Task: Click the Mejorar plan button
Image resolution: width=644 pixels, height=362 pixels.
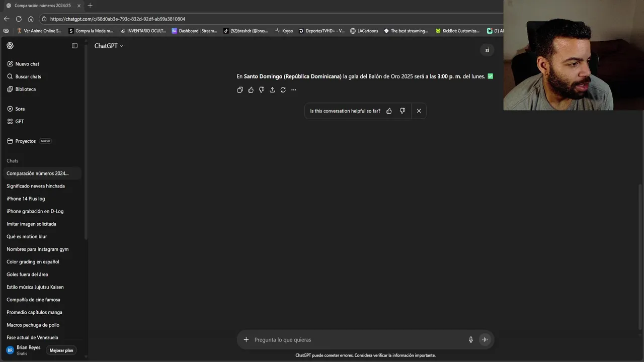Action: pos(61,350)
